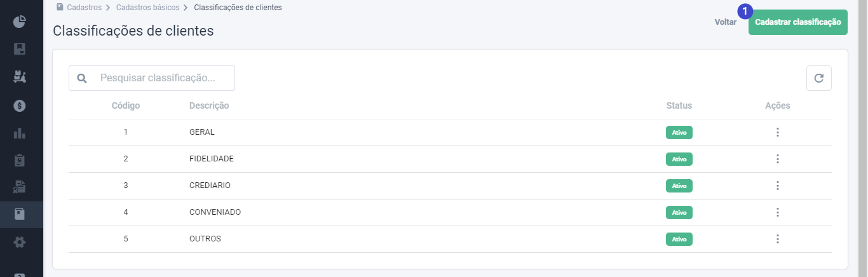Screen dimensions: 868x277
Task: Refresh the classifications list
Action: click(819, 78)
